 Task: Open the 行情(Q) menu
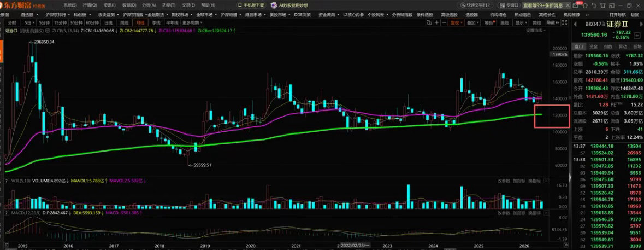pos(90,5)
